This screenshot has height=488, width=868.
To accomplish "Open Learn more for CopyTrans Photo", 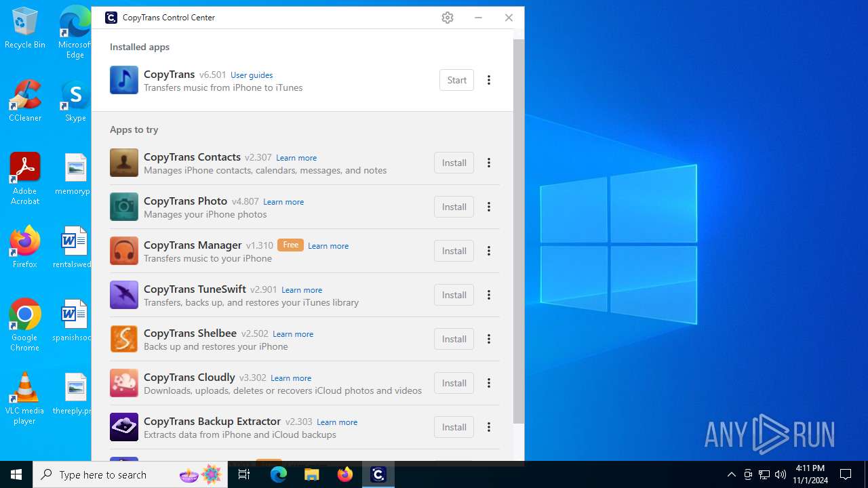I will pos(283,202).
